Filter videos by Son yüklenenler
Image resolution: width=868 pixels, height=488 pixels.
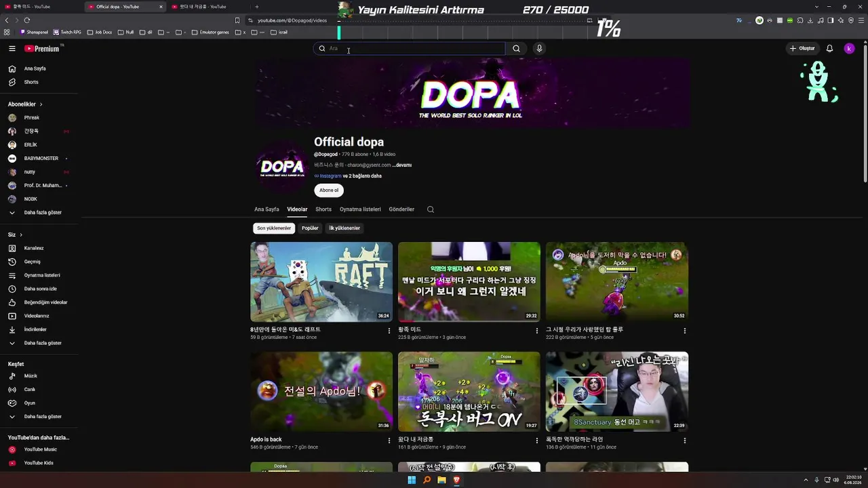[274, 228]
